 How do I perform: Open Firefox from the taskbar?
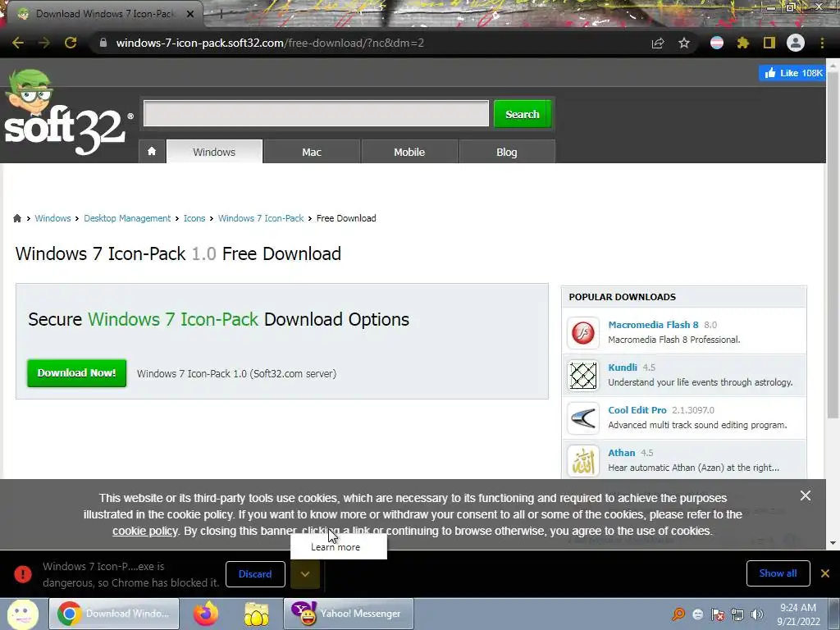coord(206,614)
